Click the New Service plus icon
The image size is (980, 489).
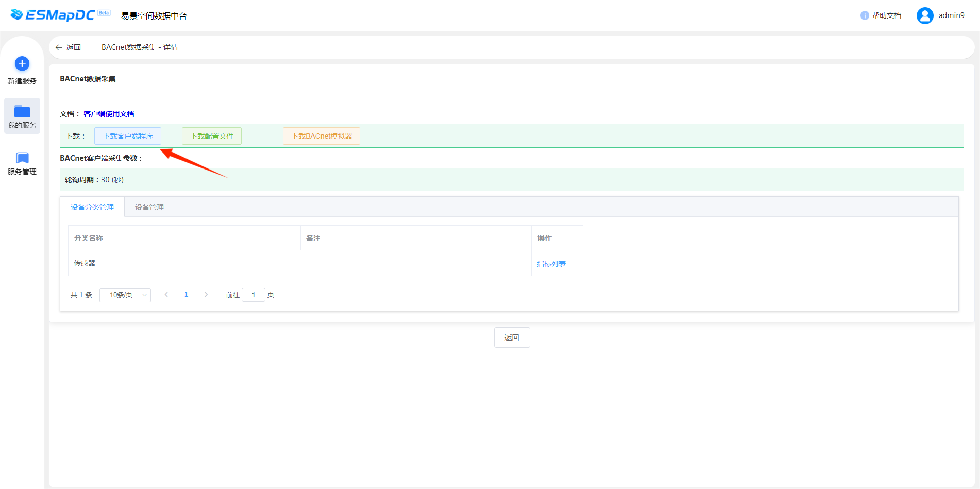22,64
